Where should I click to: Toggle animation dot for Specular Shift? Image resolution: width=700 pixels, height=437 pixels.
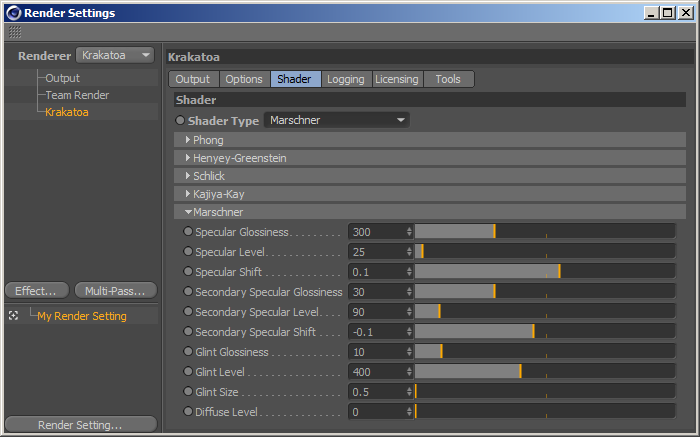pos(188,271)
